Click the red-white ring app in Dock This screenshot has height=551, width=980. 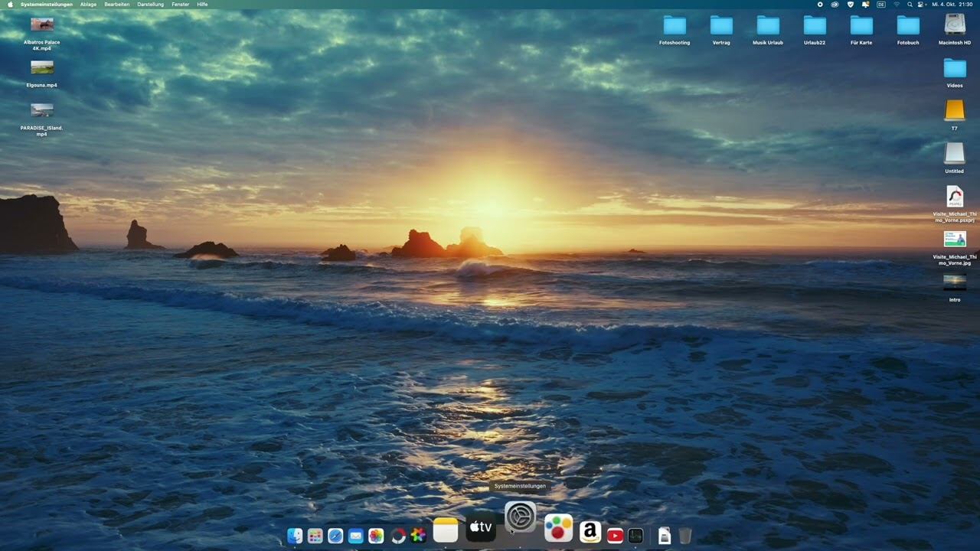coord(398,536)
